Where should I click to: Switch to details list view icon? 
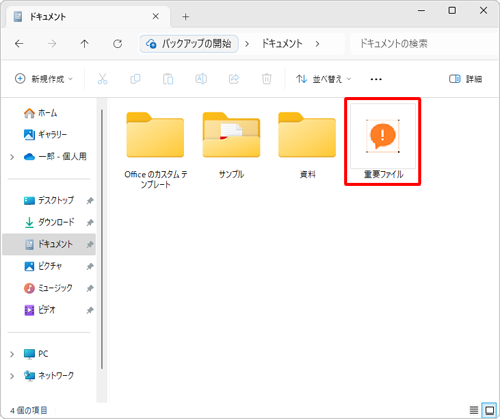click(474, 410)
